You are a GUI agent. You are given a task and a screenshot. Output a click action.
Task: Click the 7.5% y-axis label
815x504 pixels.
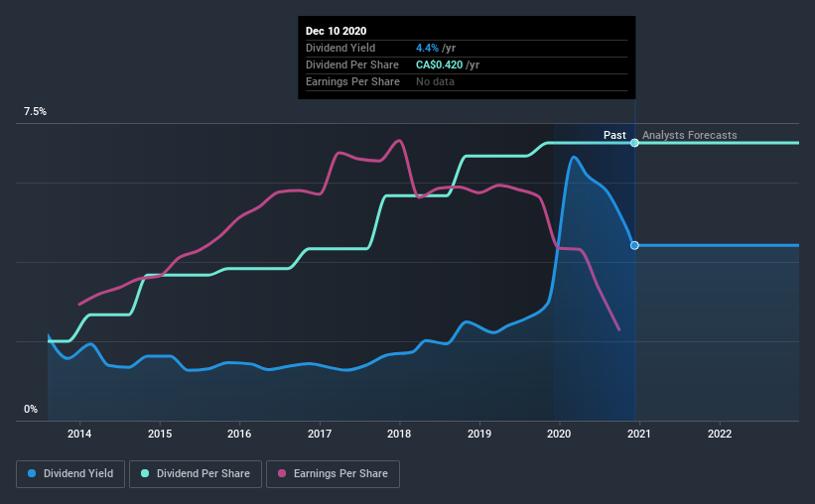[35, 112]
